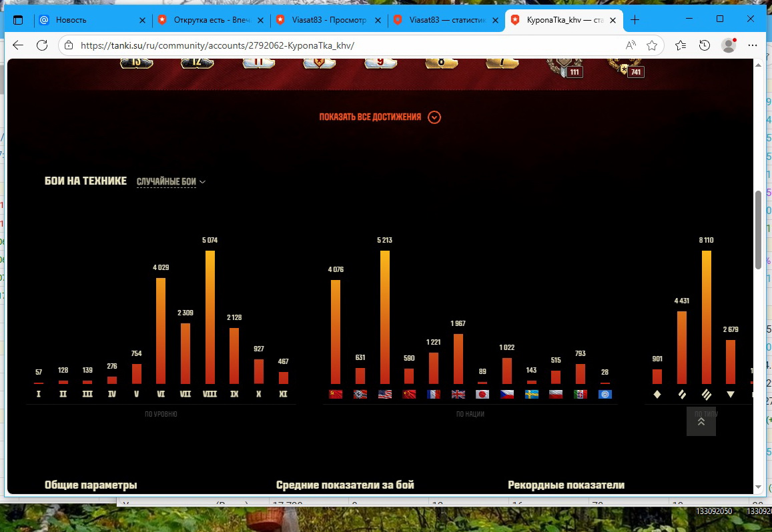Click the scroll-to-top double chevron button
This screenshot has height=532, width=772.
[701, 421]
